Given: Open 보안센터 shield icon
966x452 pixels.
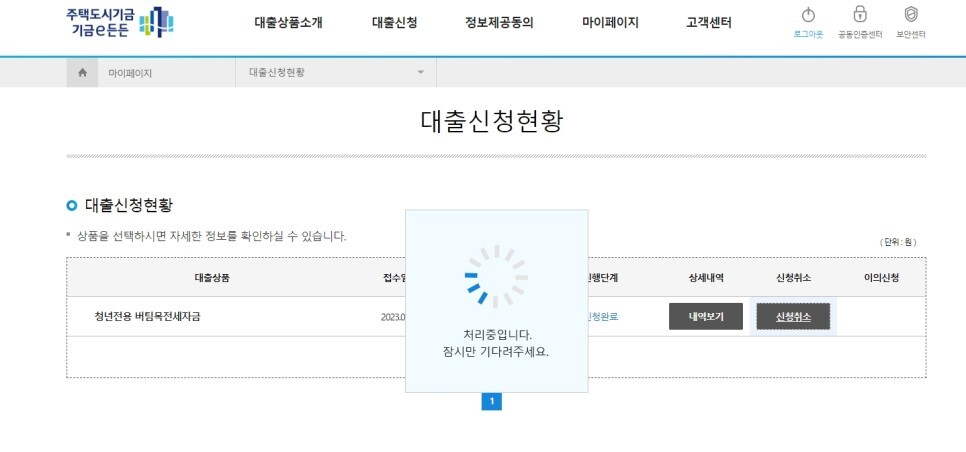Looking at the screenshot, I should point(911,14).
